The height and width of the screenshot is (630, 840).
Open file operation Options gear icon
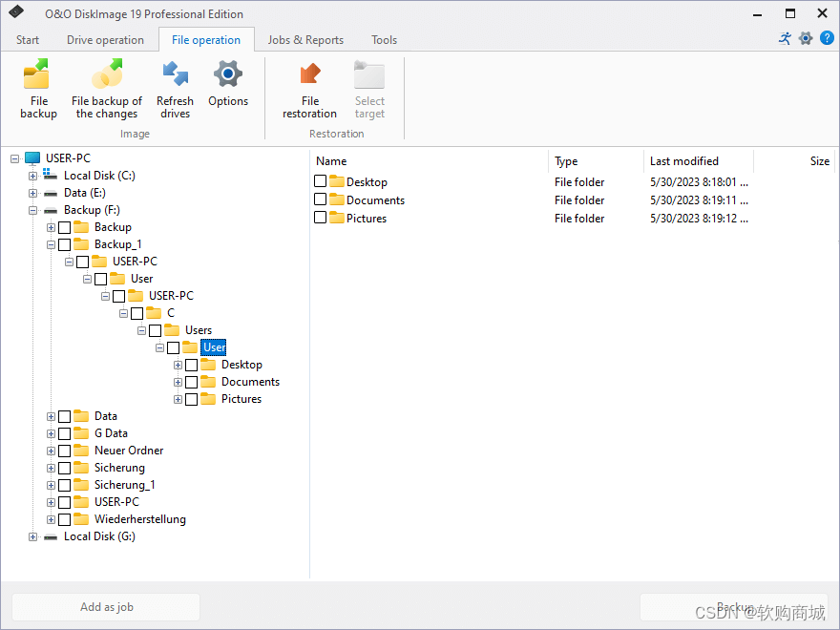tap(228, 73)
